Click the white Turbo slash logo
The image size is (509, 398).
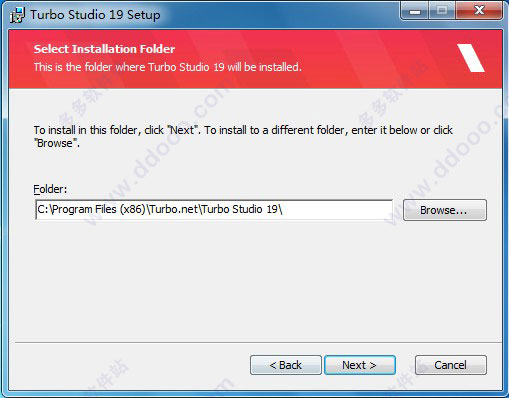tap(471, 58)
